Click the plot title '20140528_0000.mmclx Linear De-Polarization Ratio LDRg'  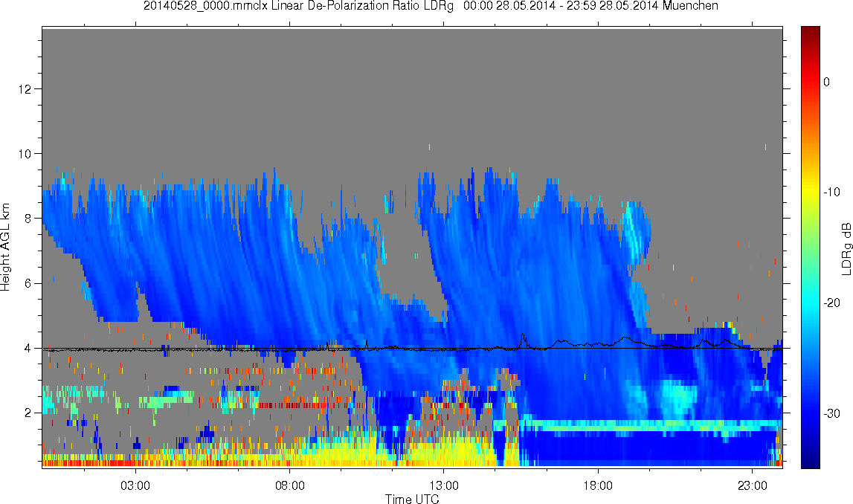[298, 6]
